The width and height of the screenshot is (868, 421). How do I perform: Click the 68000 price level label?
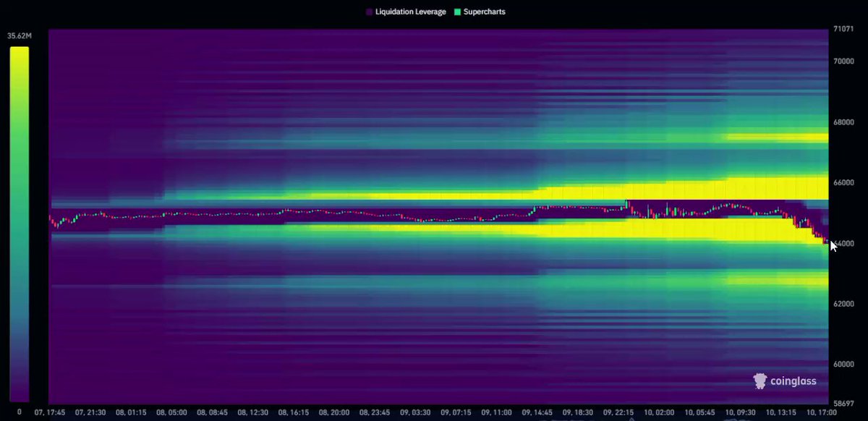coord(843,122)
